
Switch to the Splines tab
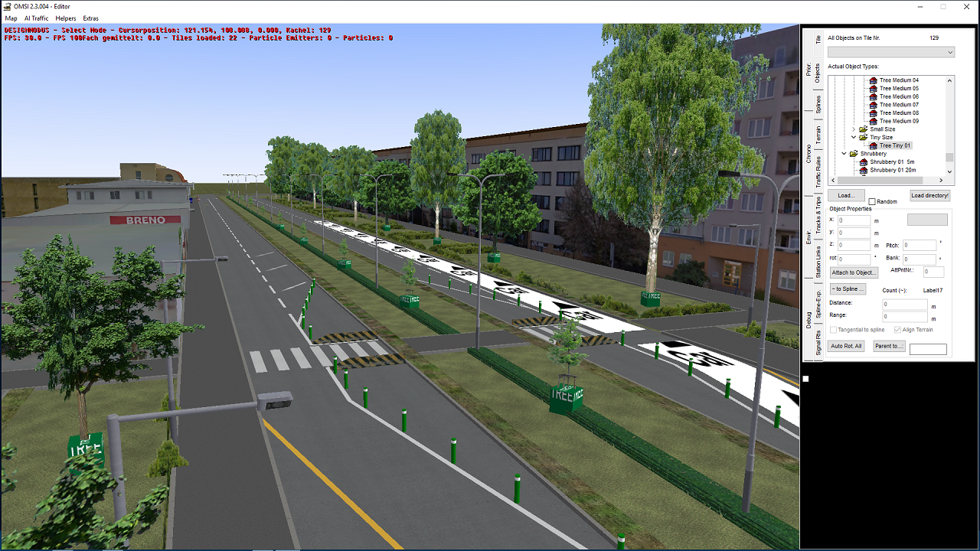coord(818,104)
